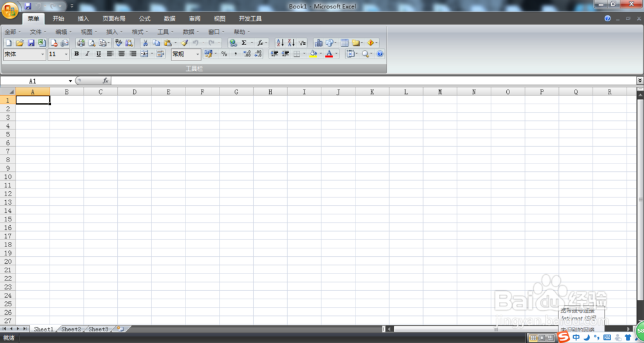Open Print Preview with the magnifier page icon

point(92,42)
